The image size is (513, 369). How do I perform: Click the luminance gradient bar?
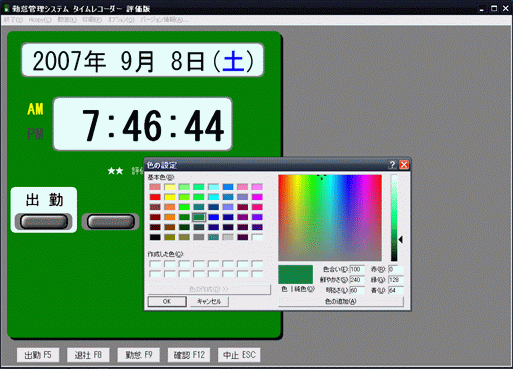click(x=394, y=218)
